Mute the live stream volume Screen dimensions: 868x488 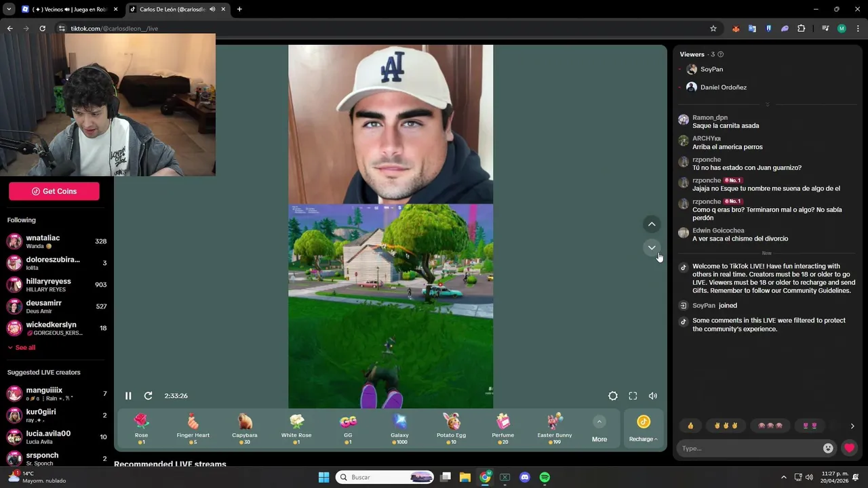coord(653,396)
